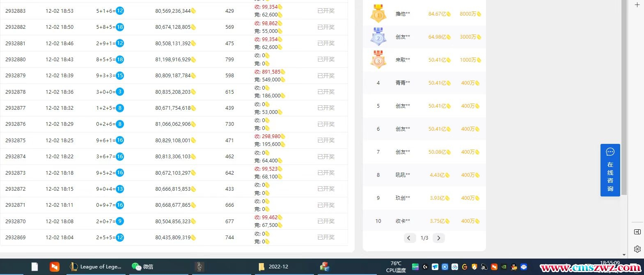Click the scrollbar down arrow

624,255
